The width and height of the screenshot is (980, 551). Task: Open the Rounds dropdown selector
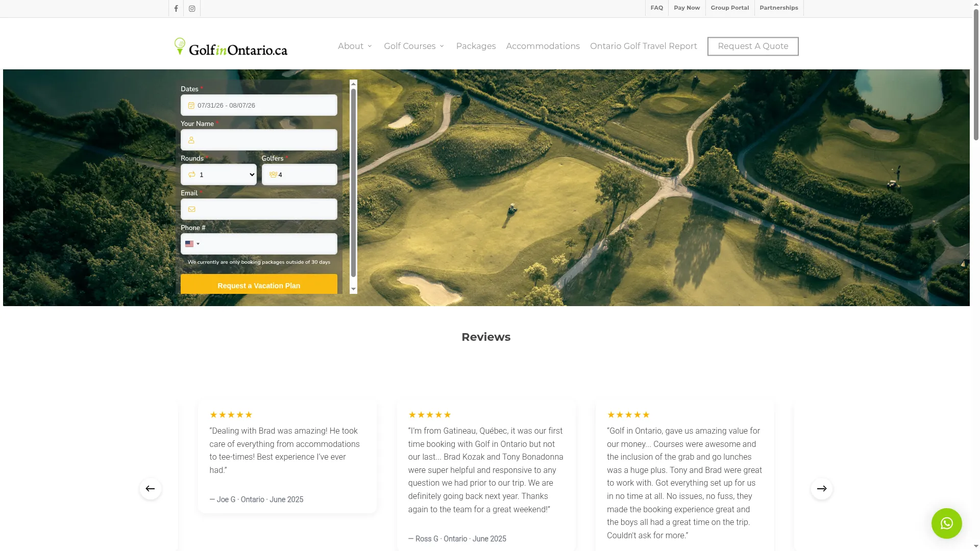tap(218, 174)
